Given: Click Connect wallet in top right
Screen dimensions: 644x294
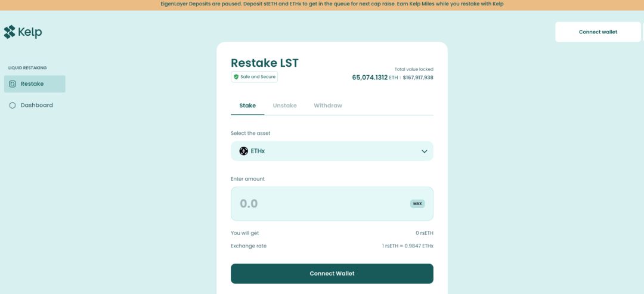Looking at the screenshot, I should click(597, 32).
